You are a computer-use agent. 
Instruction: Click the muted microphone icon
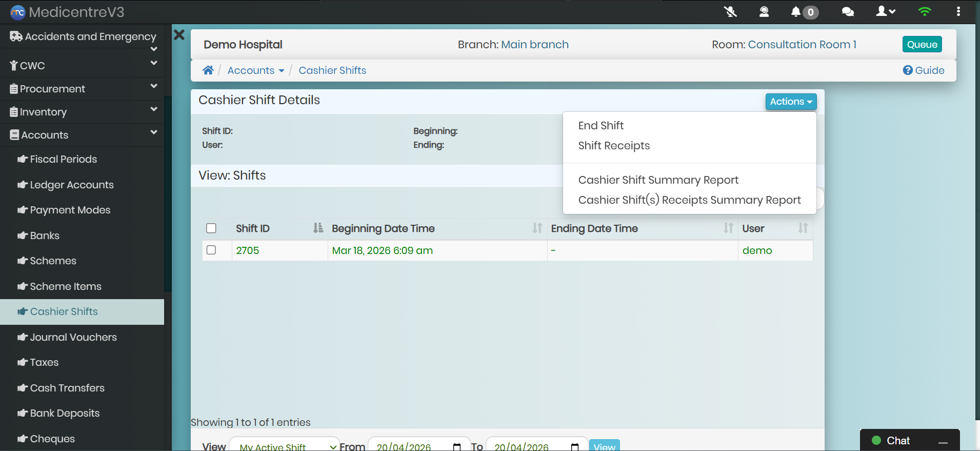[730, 12]
